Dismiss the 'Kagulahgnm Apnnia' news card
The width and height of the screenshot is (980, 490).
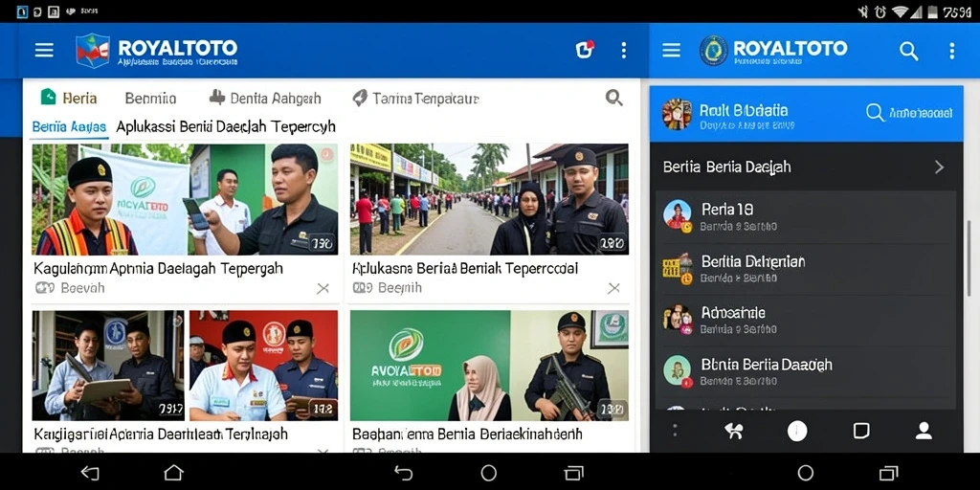[x=323, y=288]
